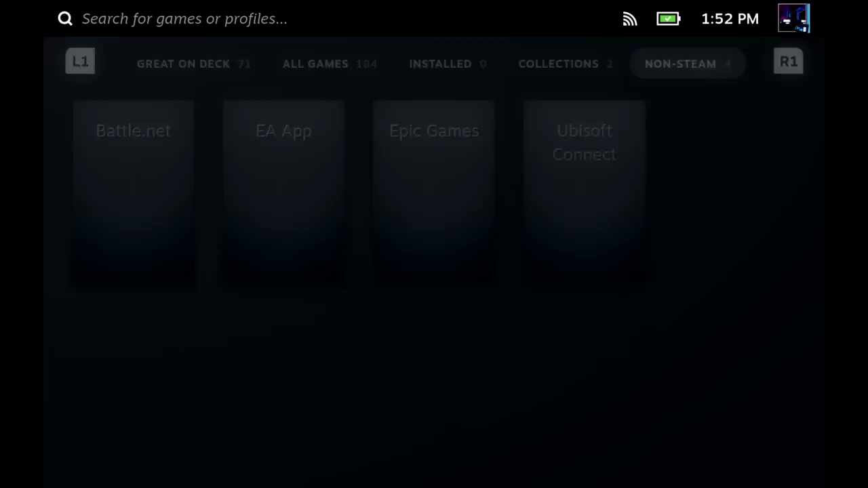The image size is (868, 488).
Task: Open the Battle.net shortcut tile
Action: coord(134,194)
